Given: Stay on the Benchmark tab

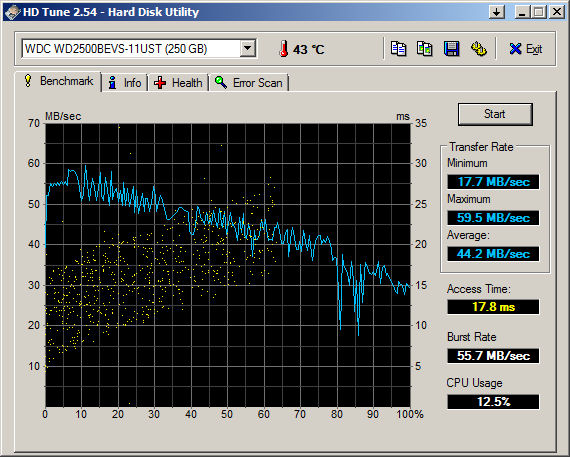Looking at the screenshot, I should click(x=59, y=81).
